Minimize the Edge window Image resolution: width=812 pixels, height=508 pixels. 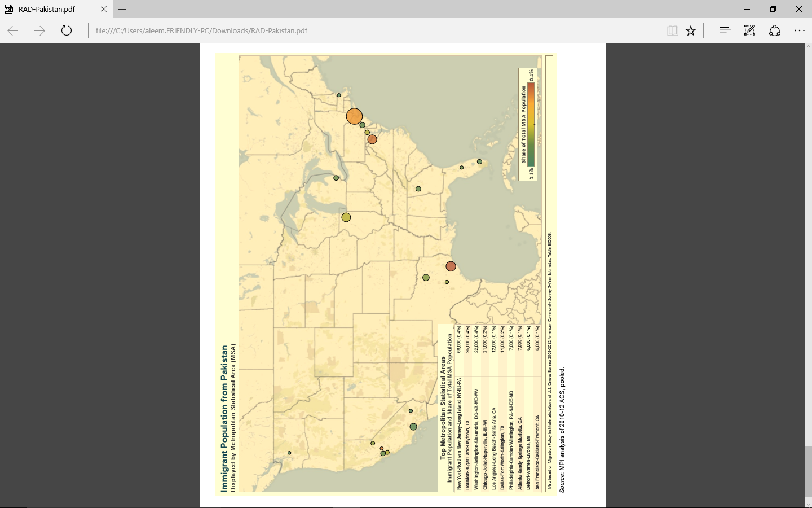(747, 9)
